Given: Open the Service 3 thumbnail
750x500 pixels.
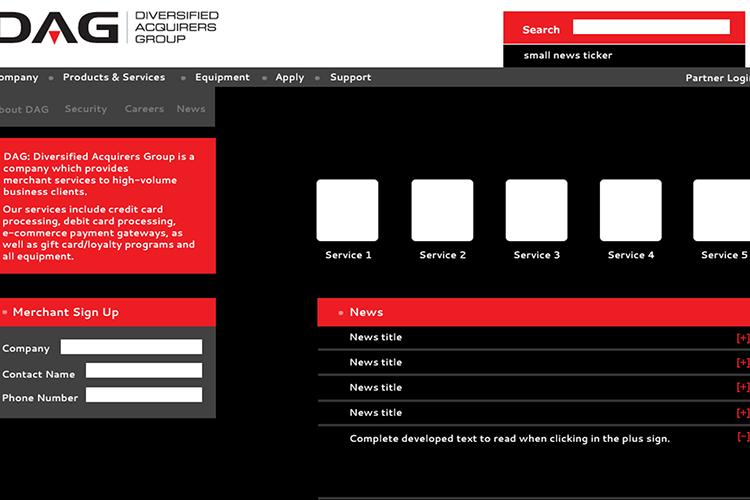Looking at the screenshot, I should (x=536, y=210).
